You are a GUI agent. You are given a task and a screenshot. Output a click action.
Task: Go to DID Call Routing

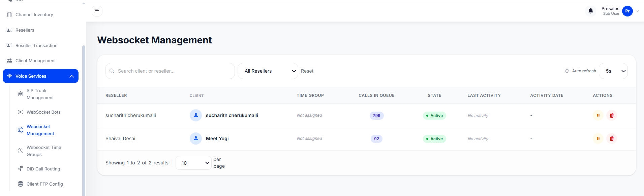click(43, 169)
